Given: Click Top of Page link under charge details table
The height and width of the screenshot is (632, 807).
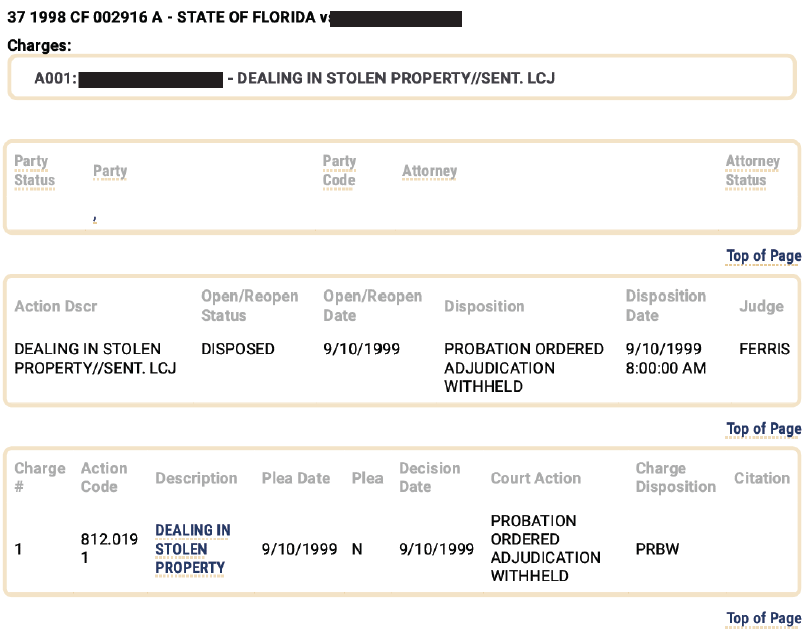Looking at the screenshot, I should point(763,618).
